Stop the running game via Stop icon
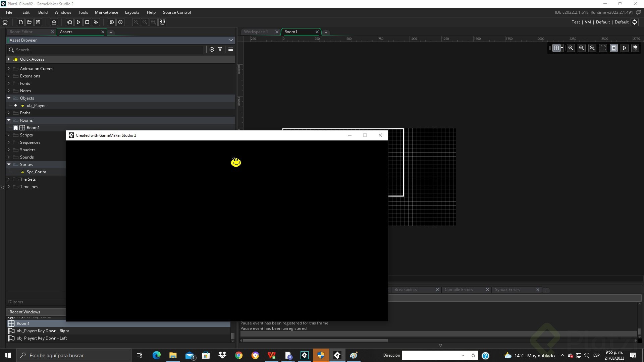The image size is (644, 362). pyautogui.click(x=87, y=22)
